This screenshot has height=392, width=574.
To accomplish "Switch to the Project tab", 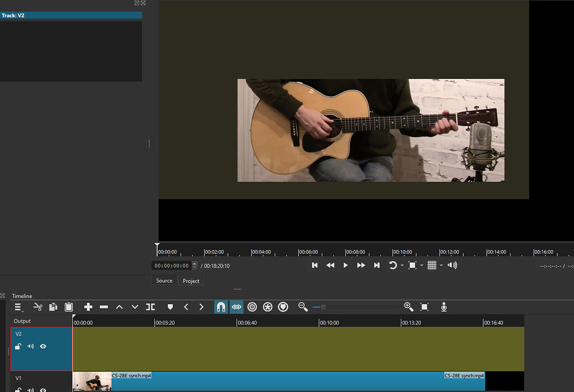I will pos(191,281).
